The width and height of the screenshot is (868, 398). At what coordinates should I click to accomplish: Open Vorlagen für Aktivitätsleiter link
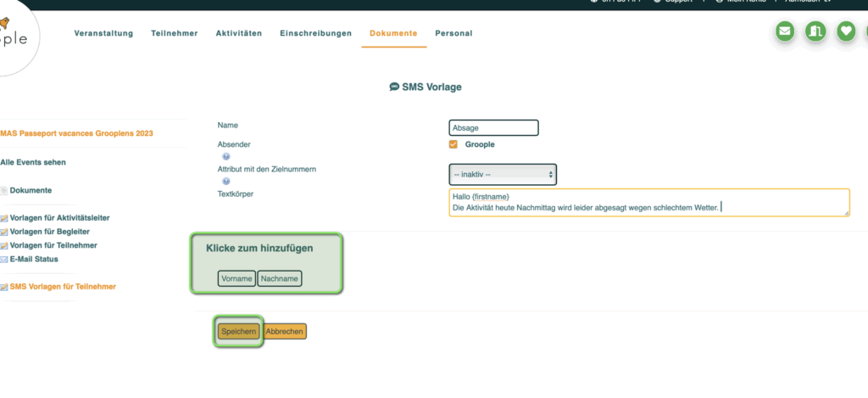(x=59, y=218)
